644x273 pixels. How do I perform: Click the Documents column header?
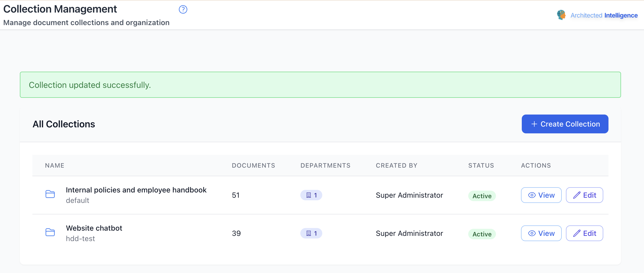point(253,166)
